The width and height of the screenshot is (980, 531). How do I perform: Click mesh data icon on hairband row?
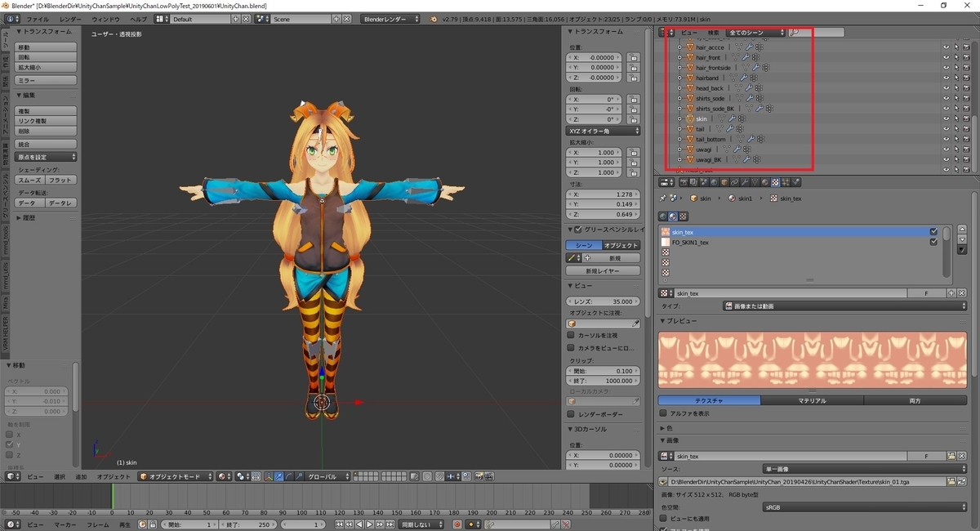tap(733, 78)
